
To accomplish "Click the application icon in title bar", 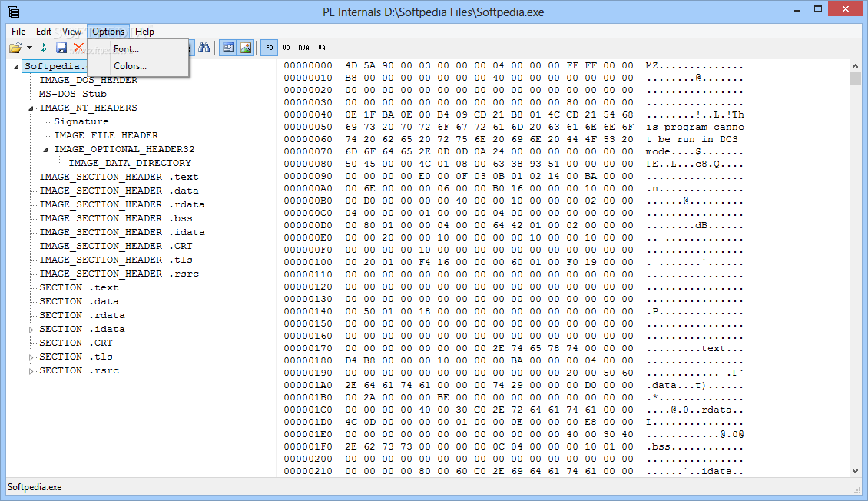I will (14, 11).
